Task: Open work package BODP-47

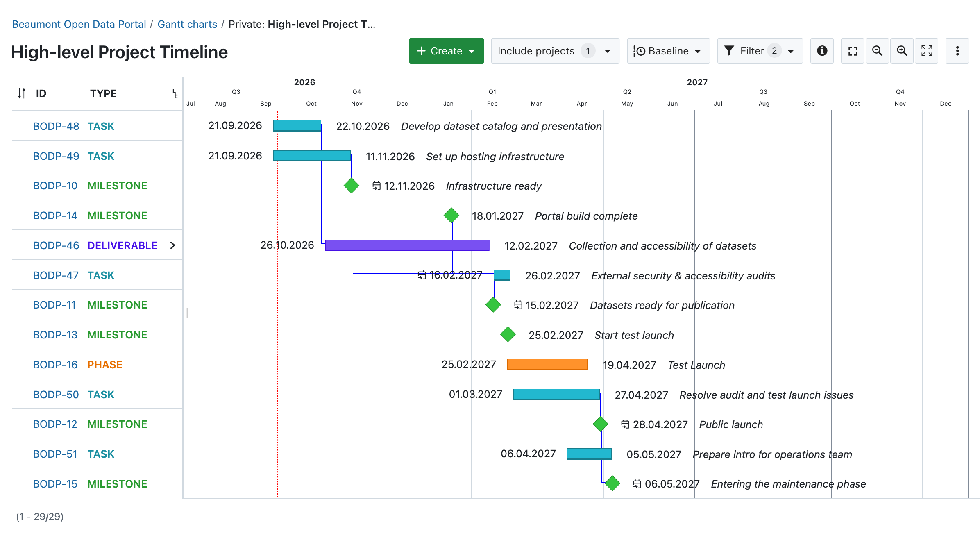Action: pyautogui.click(x=56, y=275)
